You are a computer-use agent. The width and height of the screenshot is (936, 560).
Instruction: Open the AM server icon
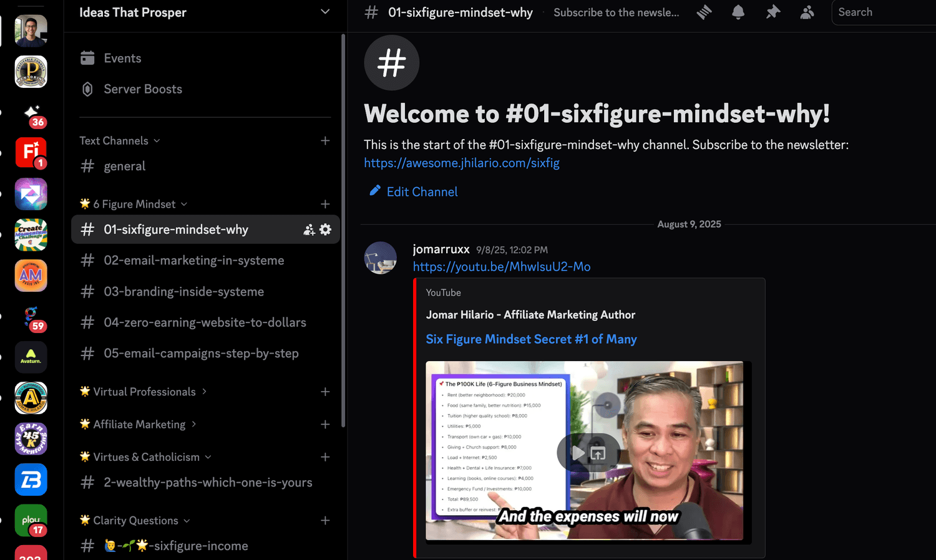(x=31, y=276)
